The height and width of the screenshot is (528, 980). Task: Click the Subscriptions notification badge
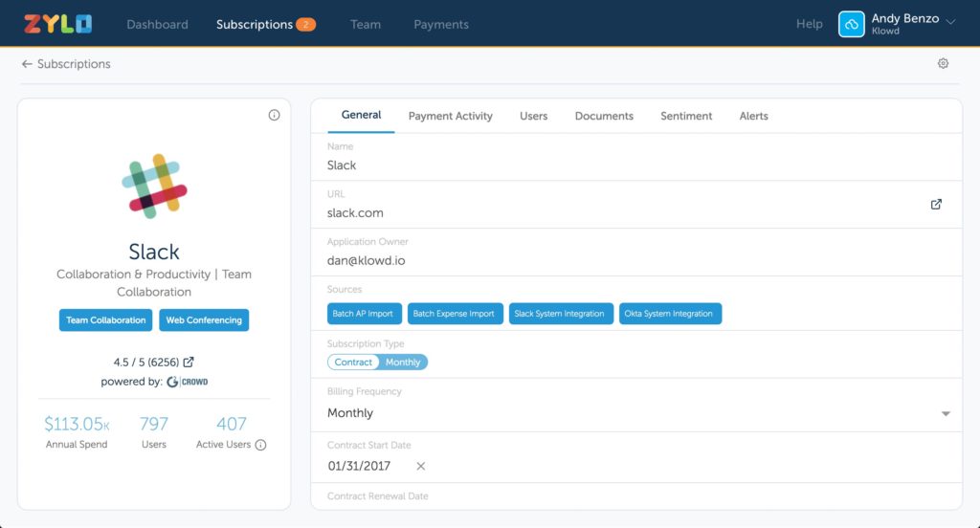[305, 24]
